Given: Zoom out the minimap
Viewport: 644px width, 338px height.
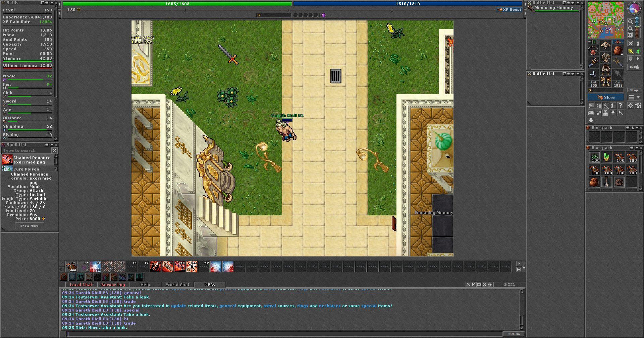Looking at the screenshot, I should pos(631,22).
